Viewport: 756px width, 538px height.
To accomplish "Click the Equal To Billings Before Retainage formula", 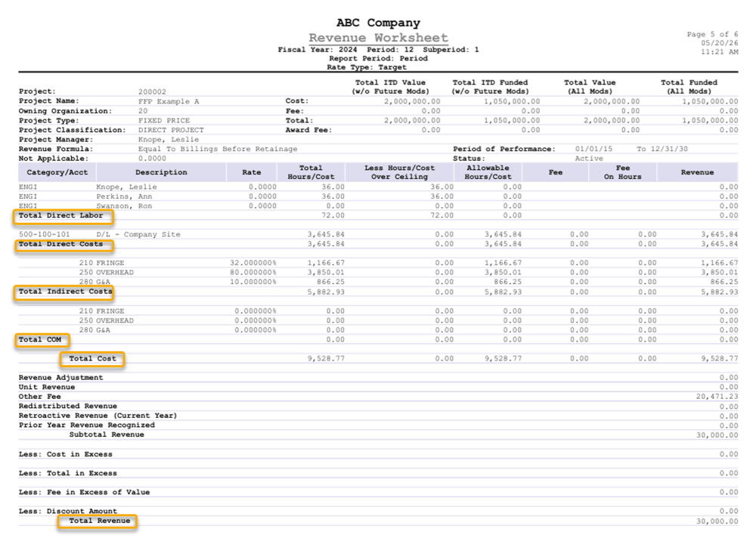I will 218,149.
